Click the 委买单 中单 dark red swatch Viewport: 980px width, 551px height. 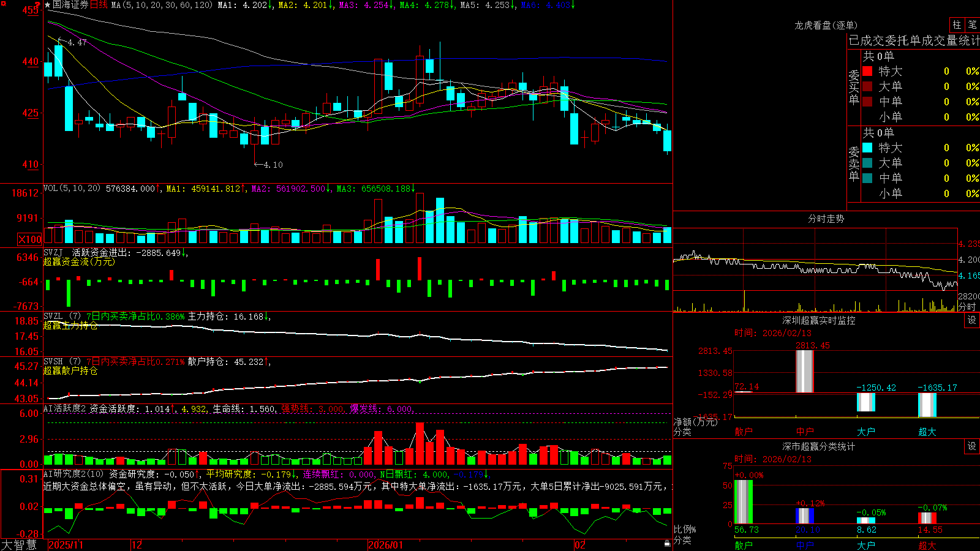click(867, 102)
